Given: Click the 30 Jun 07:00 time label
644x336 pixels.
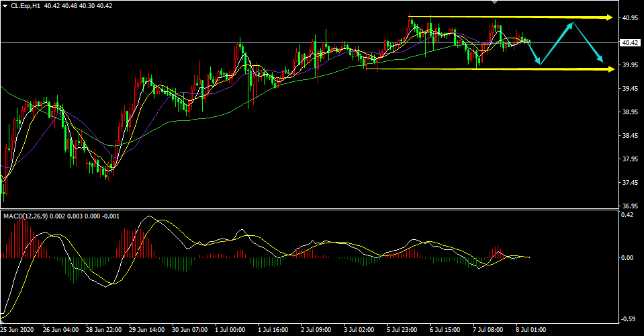Looking at the screenshot, I should coord(189,330).
